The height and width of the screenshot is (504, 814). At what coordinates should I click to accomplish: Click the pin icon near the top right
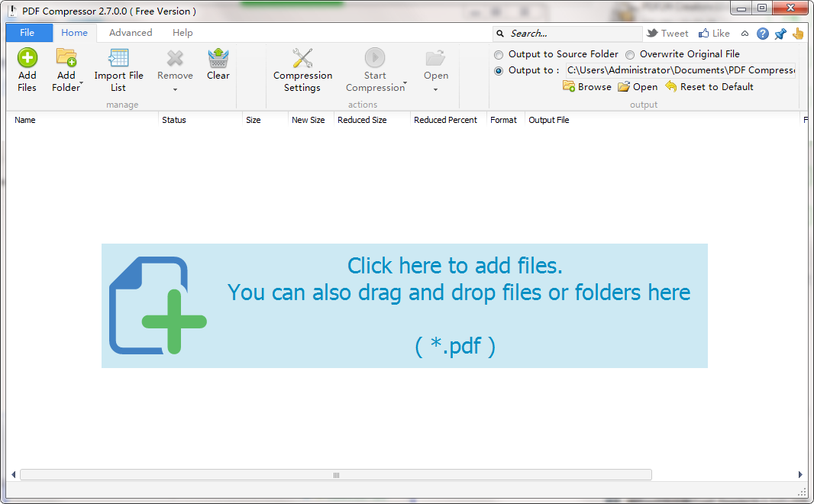tap(780, 33)
